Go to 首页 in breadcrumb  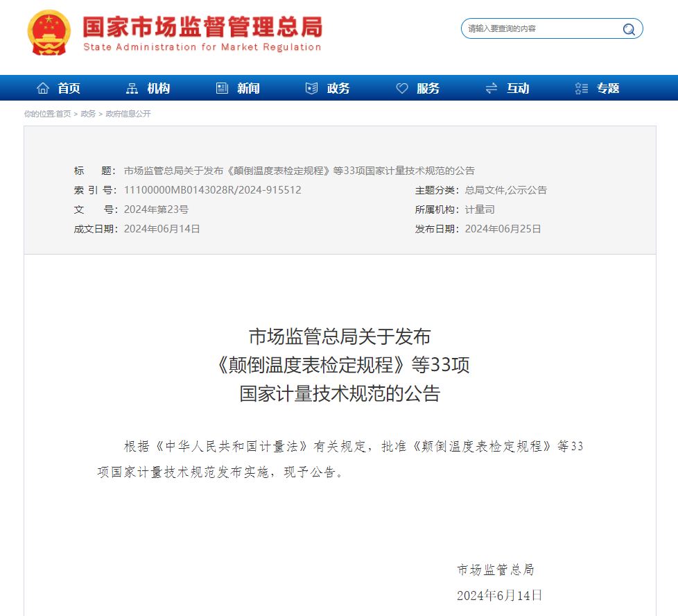tap(64, 114)
